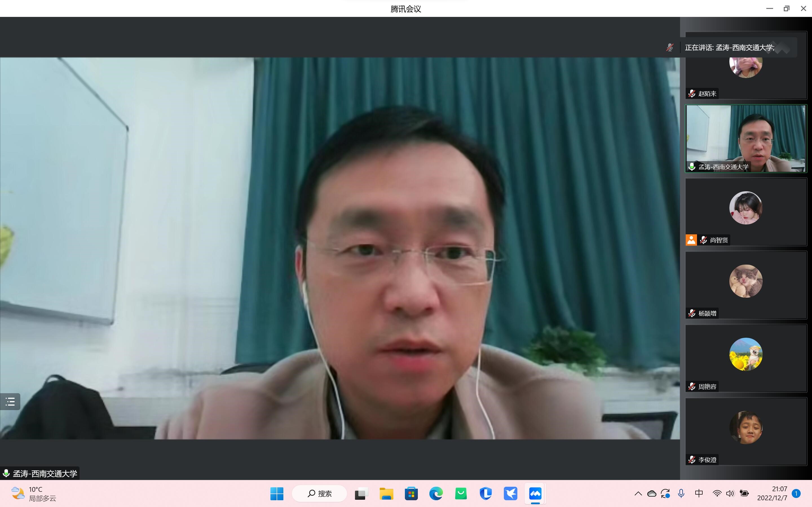
Task: Select 周艳容's sunflower avatar
Action: (745, 354)
